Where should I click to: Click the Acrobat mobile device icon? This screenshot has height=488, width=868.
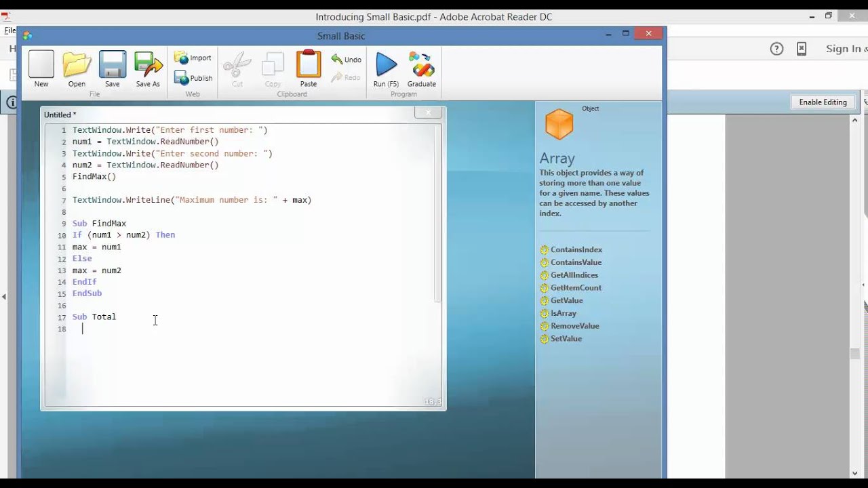801,49
